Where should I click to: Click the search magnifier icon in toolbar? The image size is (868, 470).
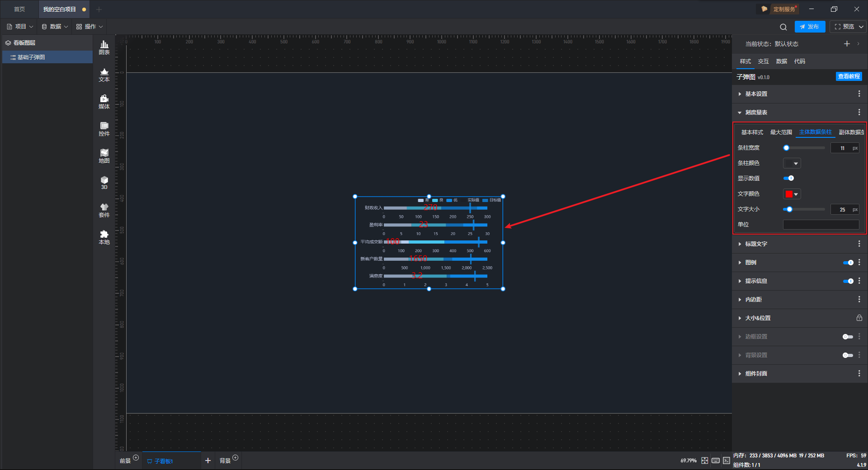click(x=783, y=27)
